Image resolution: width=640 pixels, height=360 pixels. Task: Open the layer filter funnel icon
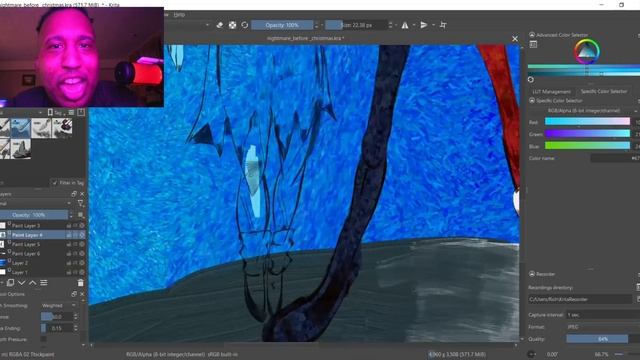pos(80,203)
